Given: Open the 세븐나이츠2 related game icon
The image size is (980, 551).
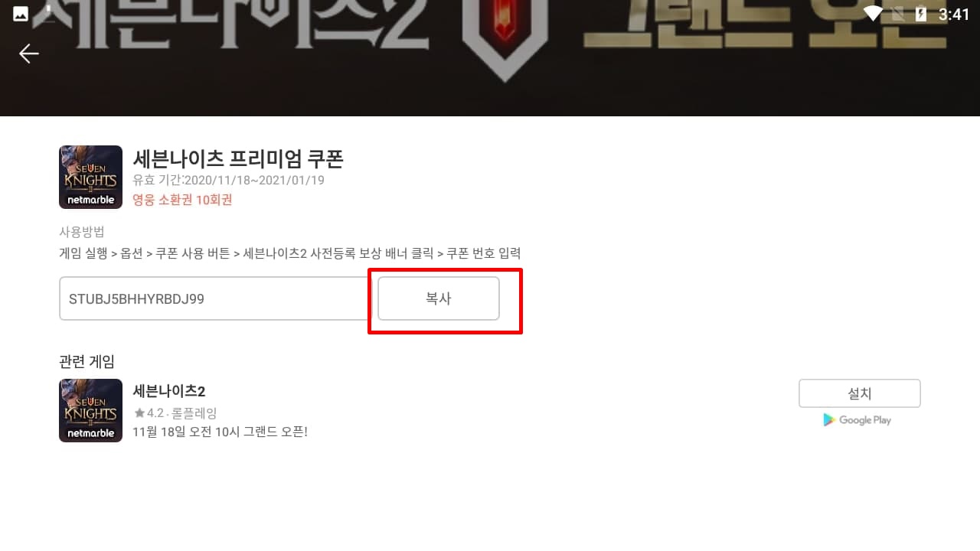Looking at the screenshot, I should pyautogui.click(x=90, y=410).
